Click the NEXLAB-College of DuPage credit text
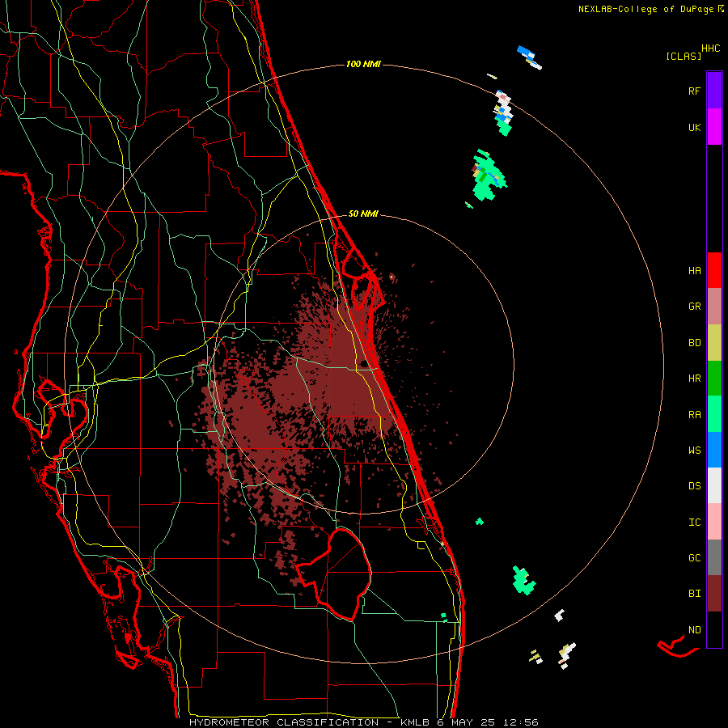728x728 pixels. point(645,9)
